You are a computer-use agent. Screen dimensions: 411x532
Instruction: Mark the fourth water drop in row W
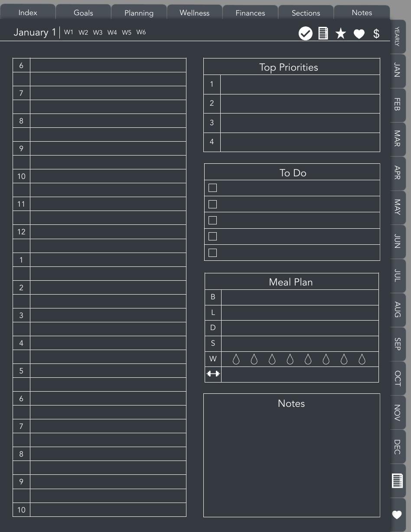290,359
